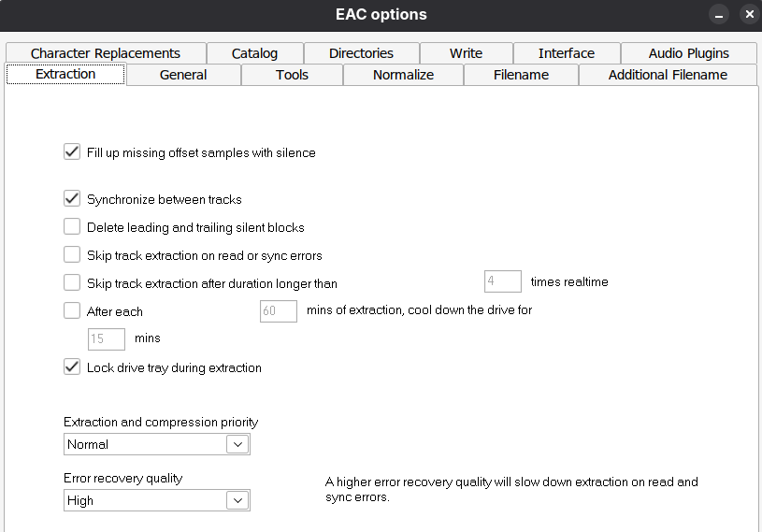Switch to Character Replacements tab
This screenshot has height=532, width=762.
coord(105,53)
